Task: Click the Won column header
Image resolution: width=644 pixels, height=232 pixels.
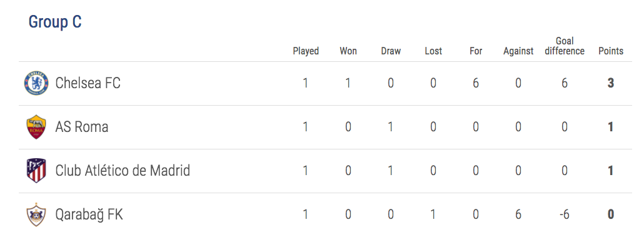Action: pyautogui.click(x=348, y=51)
